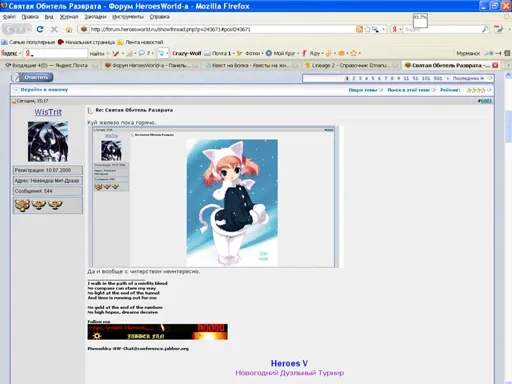Click the back arrow navigation button
The image size is (512, 384).
click(9, 29)
